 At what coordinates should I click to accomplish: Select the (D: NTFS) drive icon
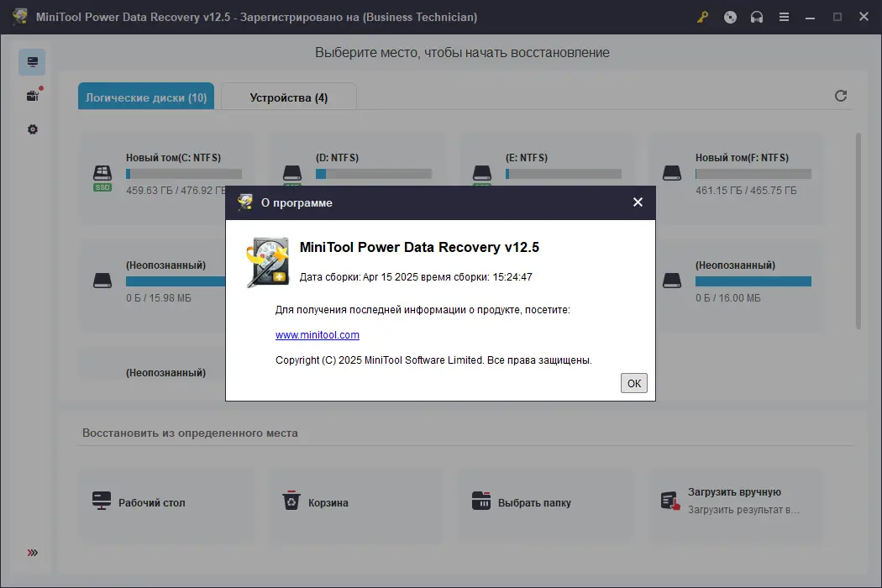(292, 174)
